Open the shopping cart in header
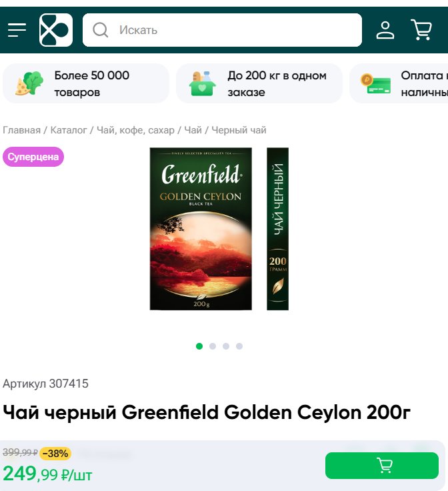This screenshot has height=491, width=448. pyautogui.click(x=421, y=30)
